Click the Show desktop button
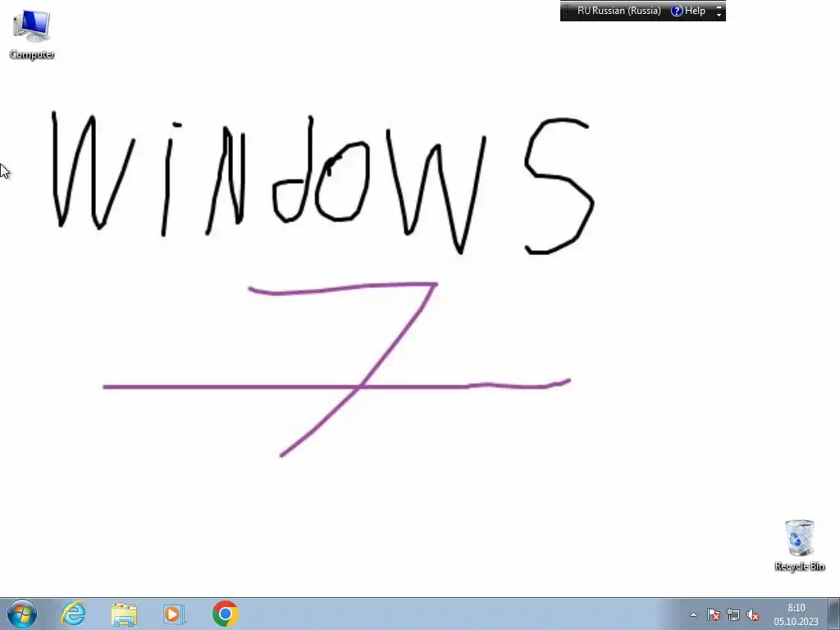Image resolution: width=840 pixels, height=630 pixels. pos(834,614)
